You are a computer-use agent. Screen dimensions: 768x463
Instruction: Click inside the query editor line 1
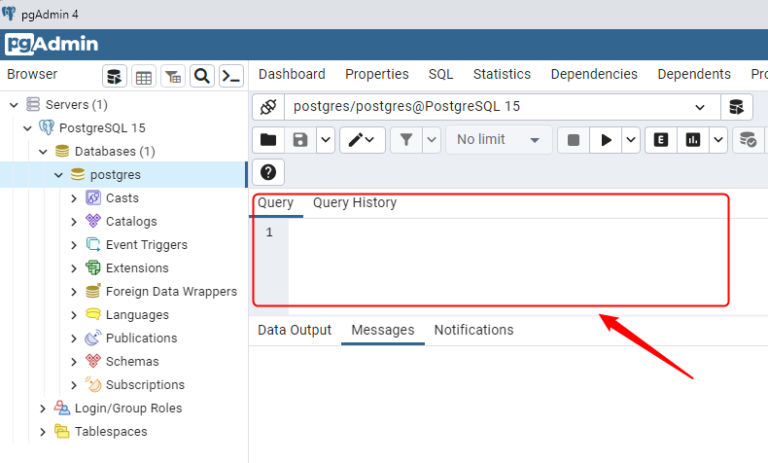tap(500, 233)
